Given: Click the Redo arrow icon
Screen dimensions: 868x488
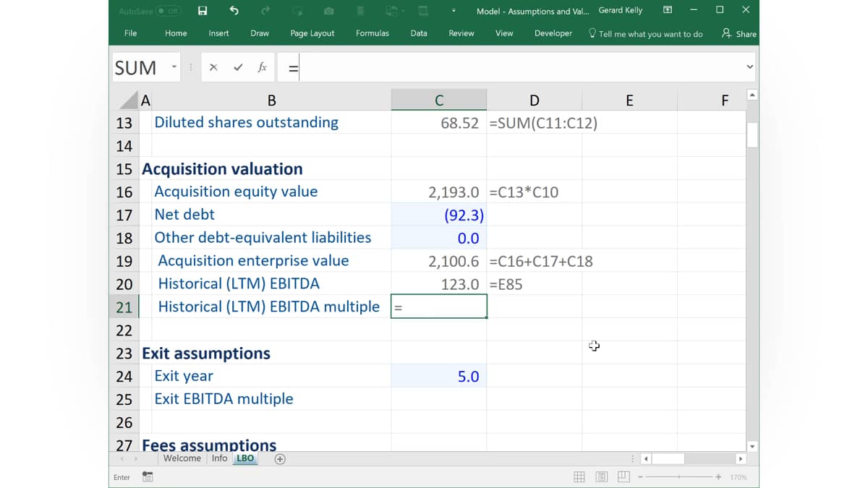Looking at the screenshot, I should 265,10.
